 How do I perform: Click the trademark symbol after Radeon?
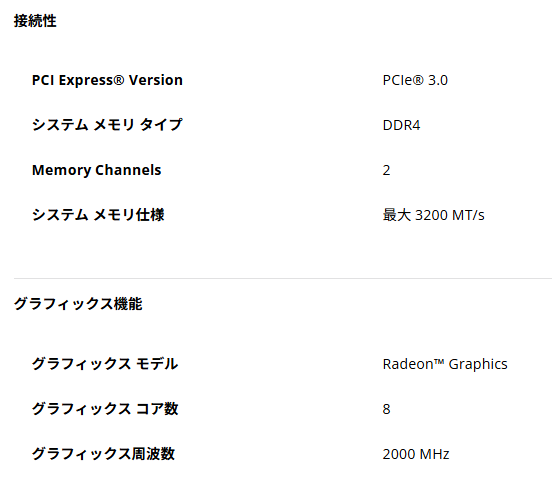point(439,361)
